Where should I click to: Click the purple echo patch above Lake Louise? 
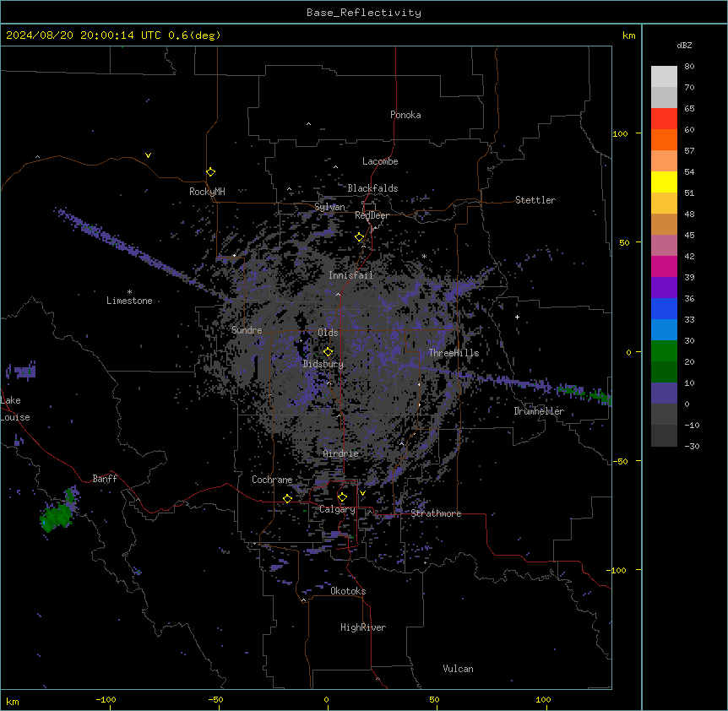coord(21,372)
